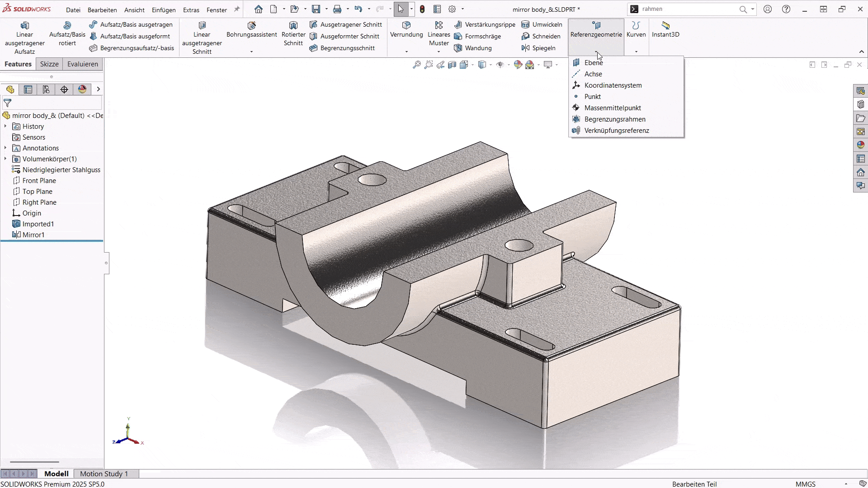868x488 pixels.
Task: Pin the menu bar using the pushpin
Action: 236,9
